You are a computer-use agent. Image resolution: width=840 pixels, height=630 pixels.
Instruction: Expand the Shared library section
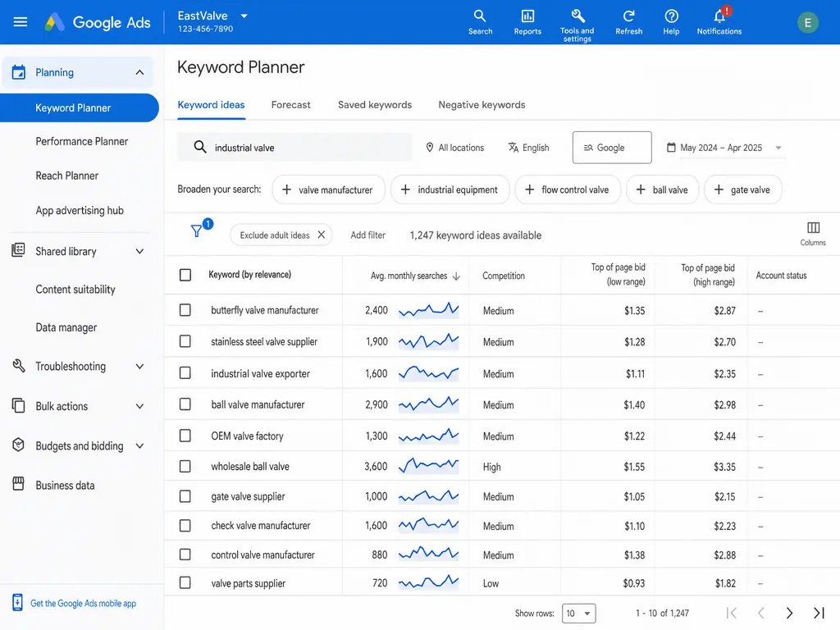tap(139, 251)
